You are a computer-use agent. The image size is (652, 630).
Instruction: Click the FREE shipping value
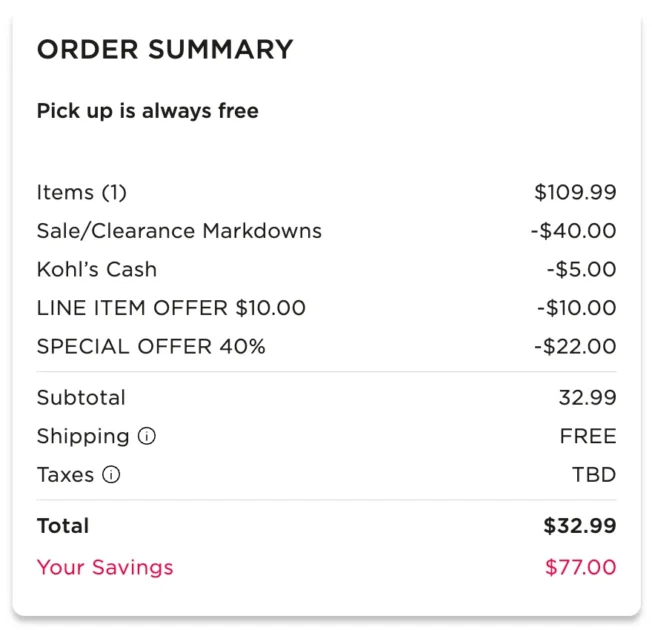(x=588, y=437)
